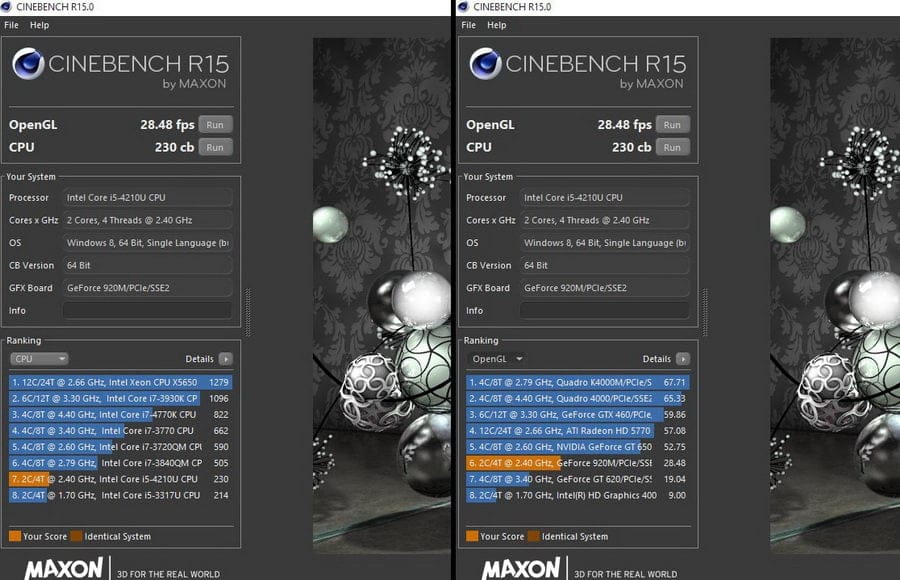Open File menu in right Cinebench window
The height and width of the screenshot is (580, 900).
468,25
